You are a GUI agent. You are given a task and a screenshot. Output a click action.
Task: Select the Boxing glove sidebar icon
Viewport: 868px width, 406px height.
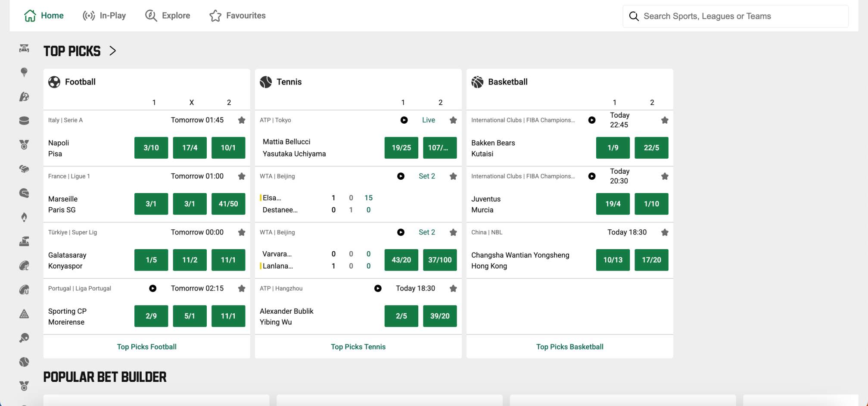[x=25, y=169]
